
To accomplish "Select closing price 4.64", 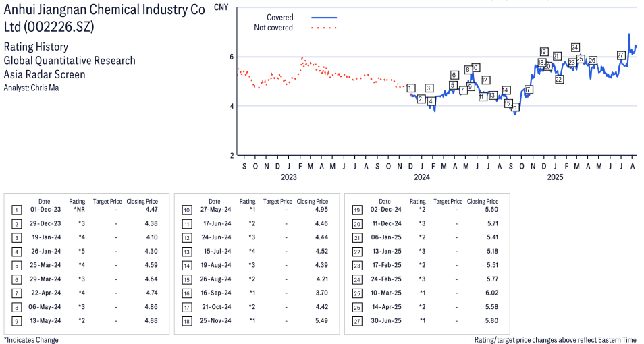I will pos(152,279).
